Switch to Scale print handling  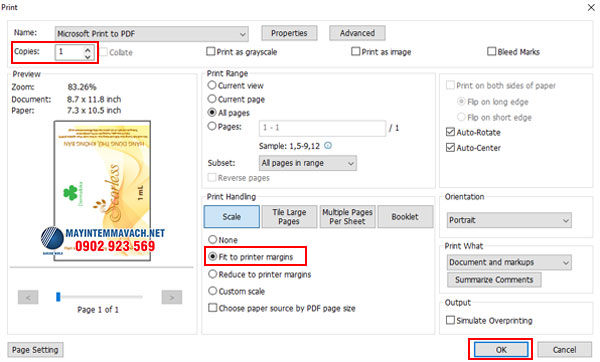tap(232, 217)
